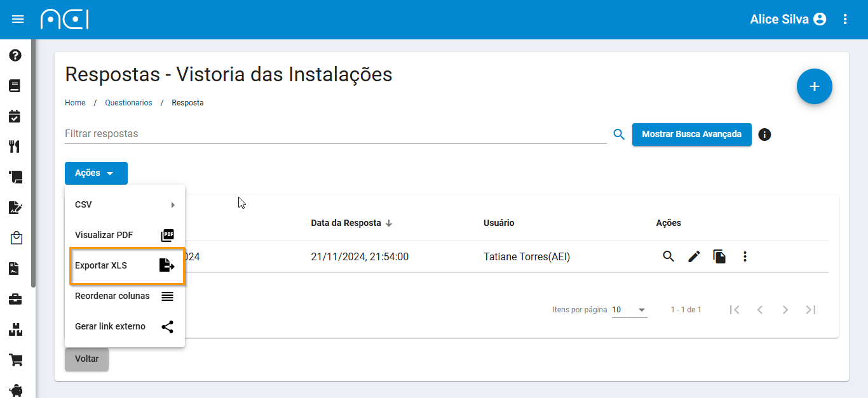The height and width of the screenshot is (398, 868).
Task: Edit the response using the pencil icon
Action: 694,256
